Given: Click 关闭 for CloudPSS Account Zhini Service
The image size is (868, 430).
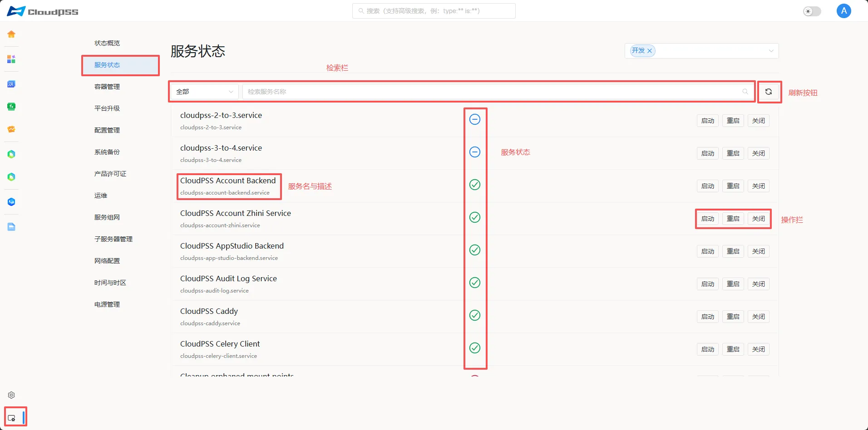Looking at the screenshot, I should click(x=759, y=219).
